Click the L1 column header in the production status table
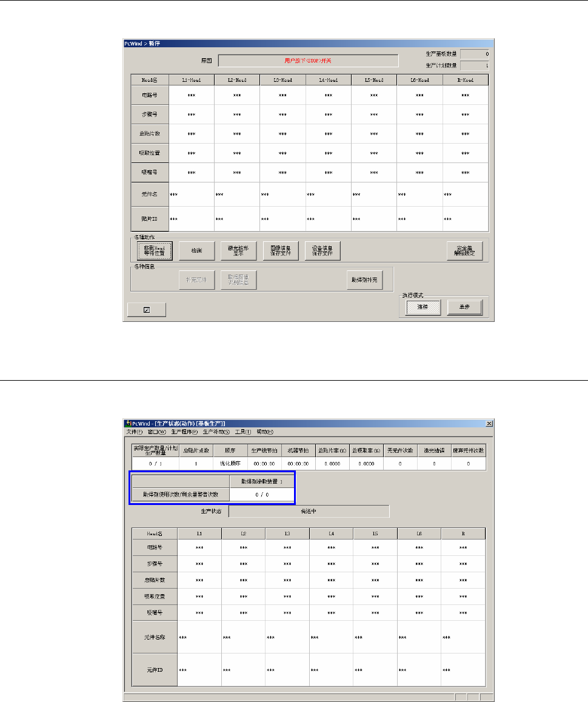This screenshot has width=588, height=702. (x=199, y=533)
